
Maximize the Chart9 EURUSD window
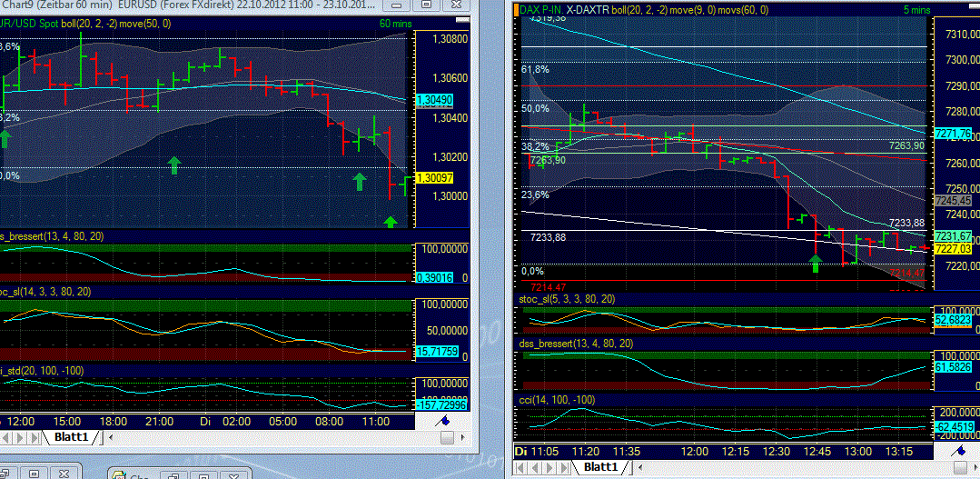click(x=426, y=5)
